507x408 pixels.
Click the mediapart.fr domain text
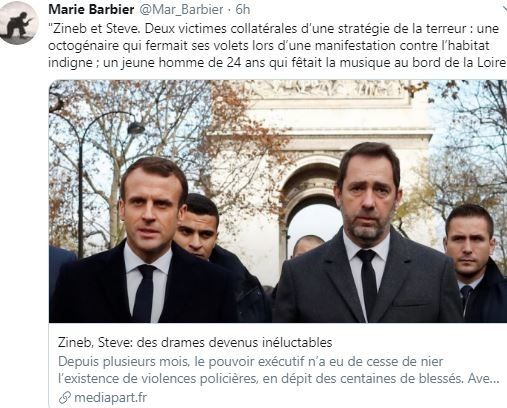[110, 397]
